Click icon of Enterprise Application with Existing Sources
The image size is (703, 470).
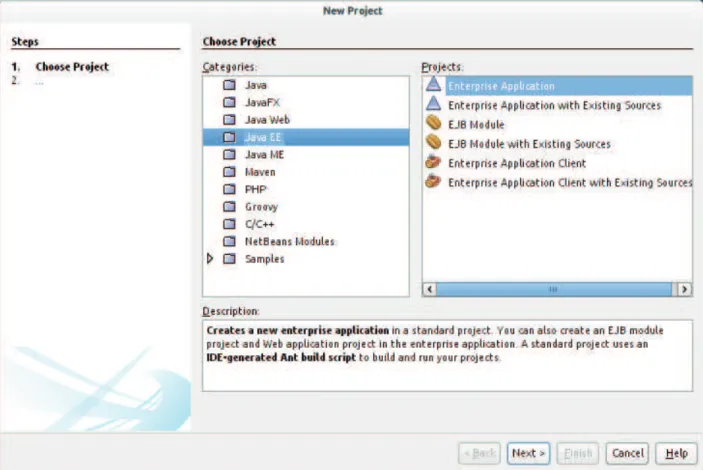(x=434, y=104)
